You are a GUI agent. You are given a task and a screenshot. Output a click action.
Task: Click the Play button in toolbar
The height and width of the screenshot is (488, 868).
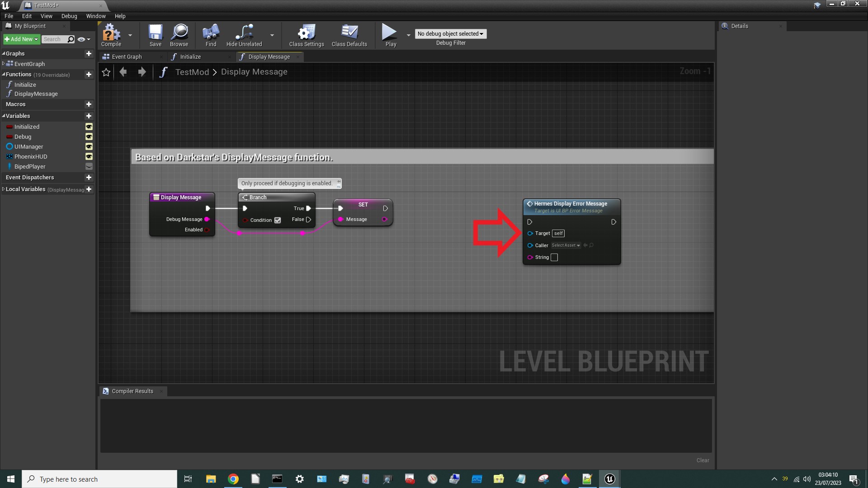point(391,35)
